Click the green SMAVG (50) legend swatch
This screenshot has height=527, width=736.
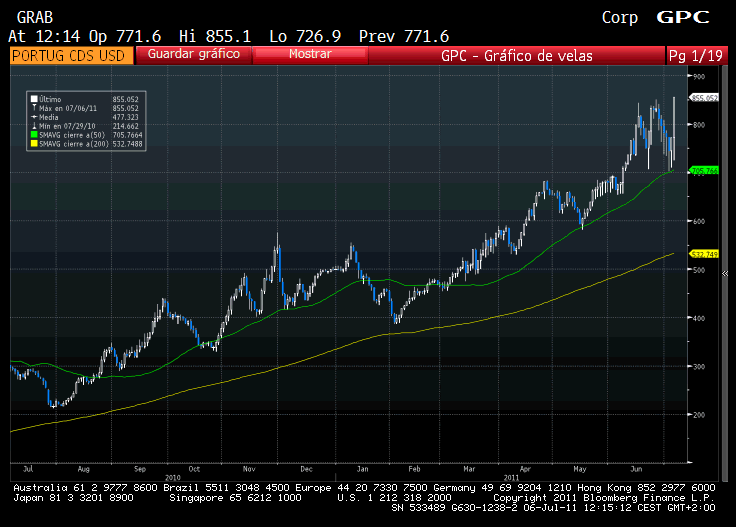[x=34, y=135]
